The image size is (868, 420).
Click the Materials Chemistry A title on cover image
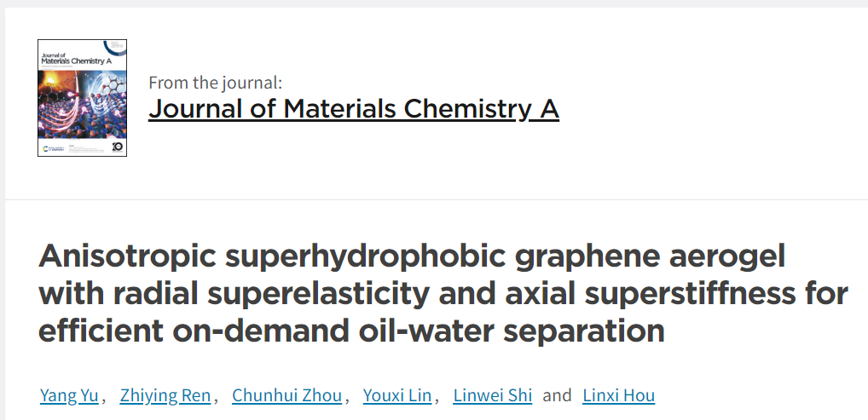click(x=76, y=60)
